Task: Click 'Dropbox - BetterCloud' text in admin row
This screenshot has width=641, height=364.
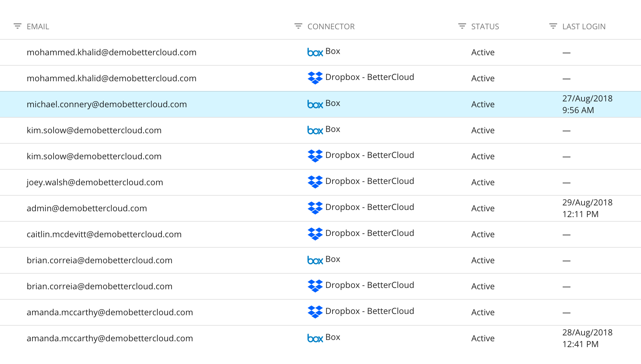Action: point(370,207)
